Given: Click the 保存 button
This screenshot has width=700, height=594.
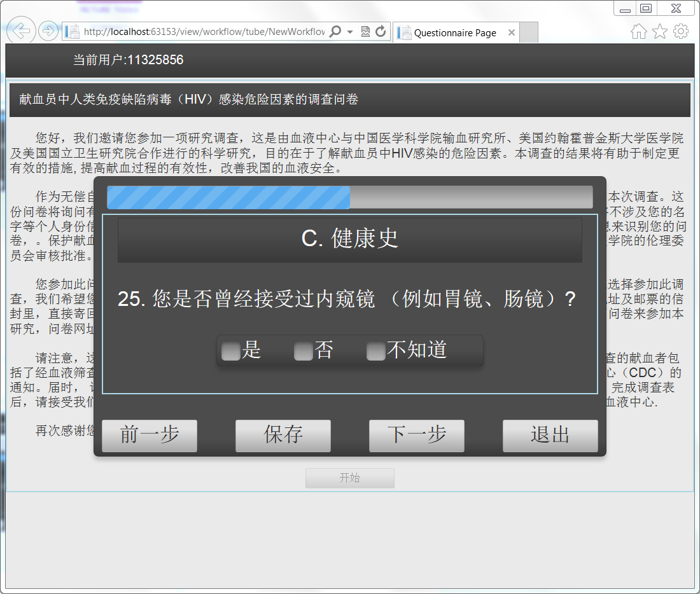Looking at the screenshot, I should [283, 436].
